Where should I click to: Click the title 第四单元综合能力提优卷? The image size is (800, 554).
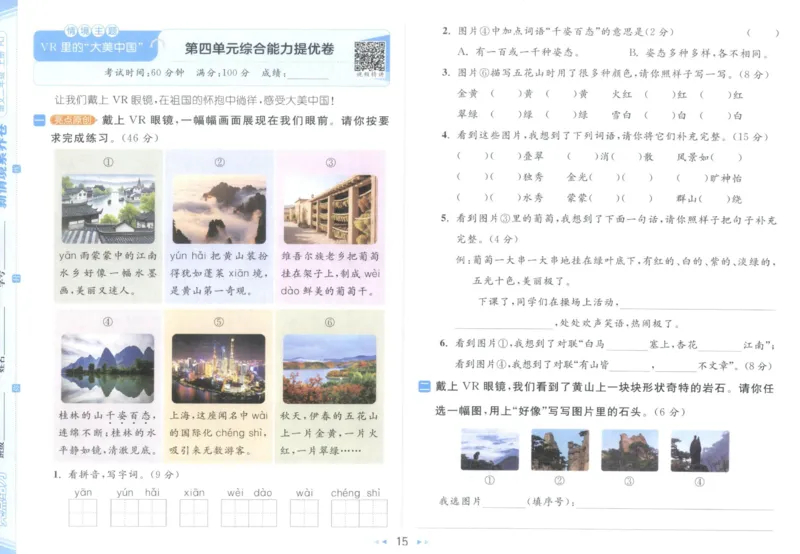click(259, 49)
